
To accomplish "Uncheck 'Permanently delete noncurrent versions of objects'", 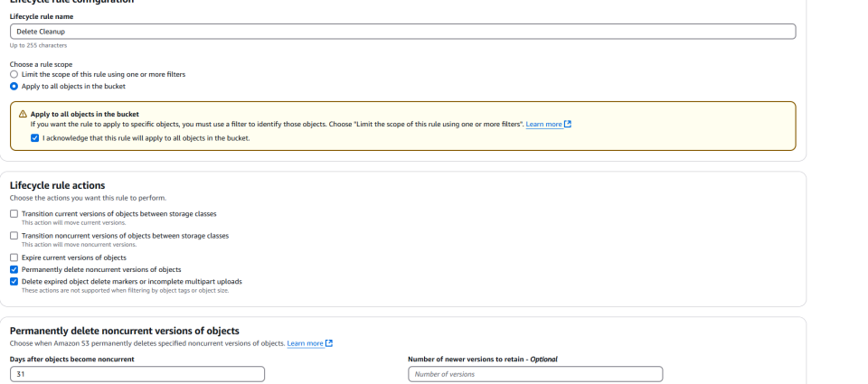I will 14,269.
